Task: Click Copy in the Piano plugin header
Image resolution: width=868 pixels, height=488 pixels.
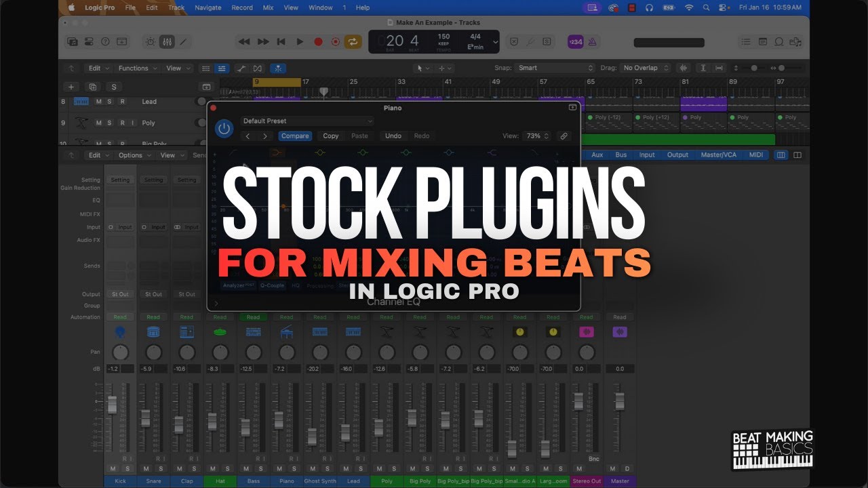Action: tap(331, 136)
